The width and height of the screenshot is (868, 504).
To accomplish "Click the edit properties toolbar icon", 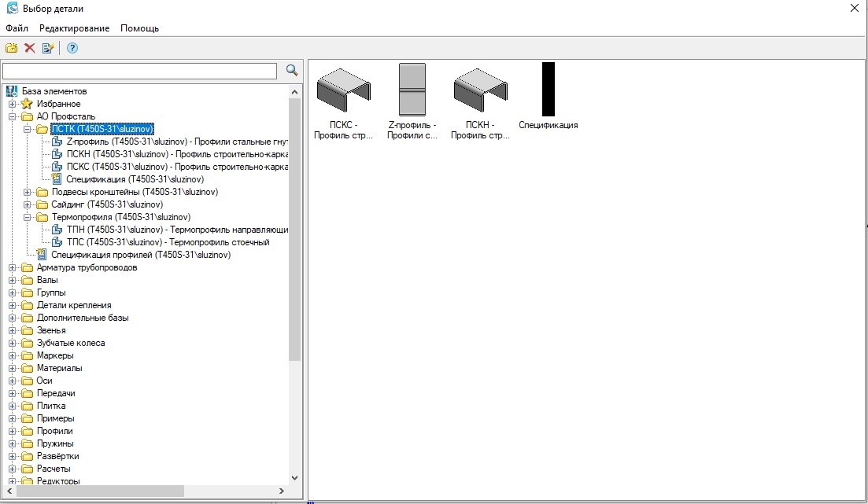I will [48, 48].
